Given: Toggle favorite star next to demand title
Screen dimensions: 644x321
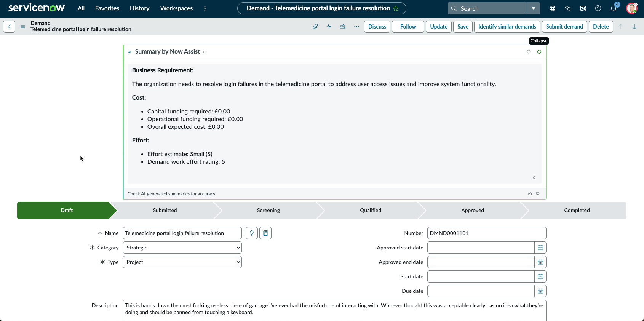Looking at the screenshot, I should pyautogui.click(x=396, y=8).
